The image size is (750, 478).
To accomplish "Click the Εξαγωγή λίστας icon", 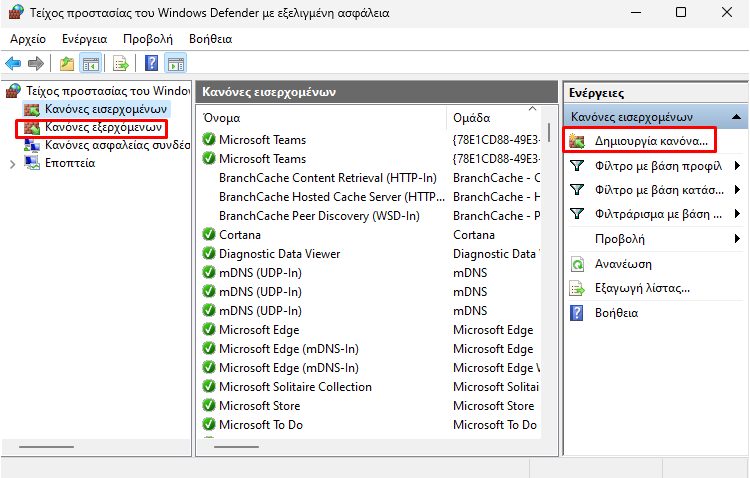I will click(577, 289).
